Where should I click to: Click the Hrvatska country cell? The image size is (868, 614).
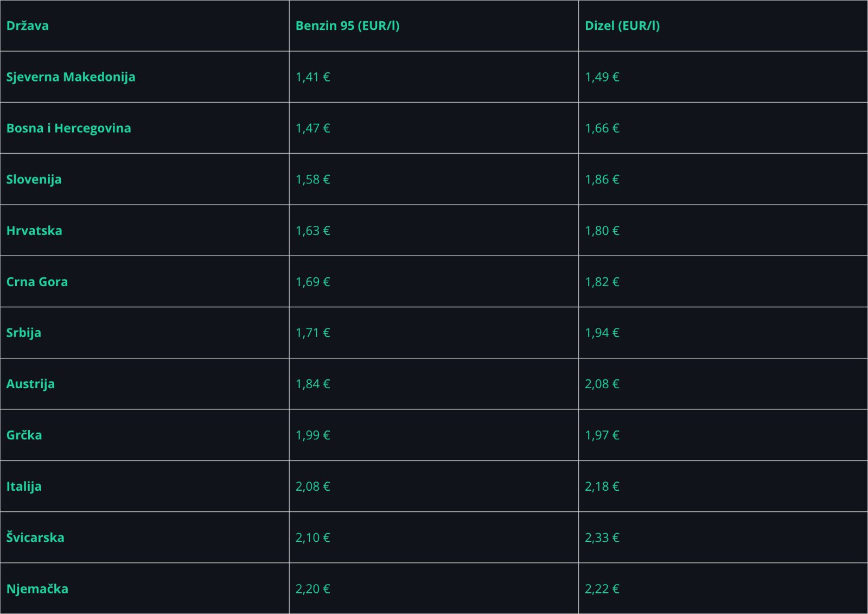click(34, 230)
